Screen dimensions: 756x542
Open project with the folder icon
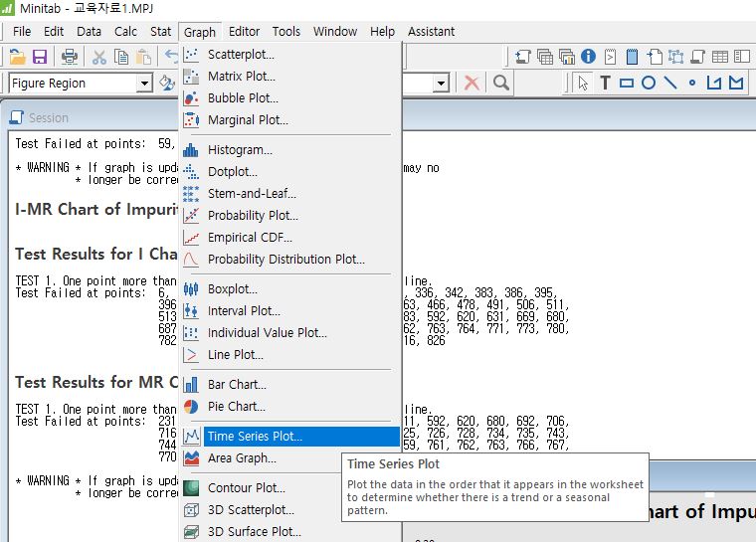click(x=17, y=57)
